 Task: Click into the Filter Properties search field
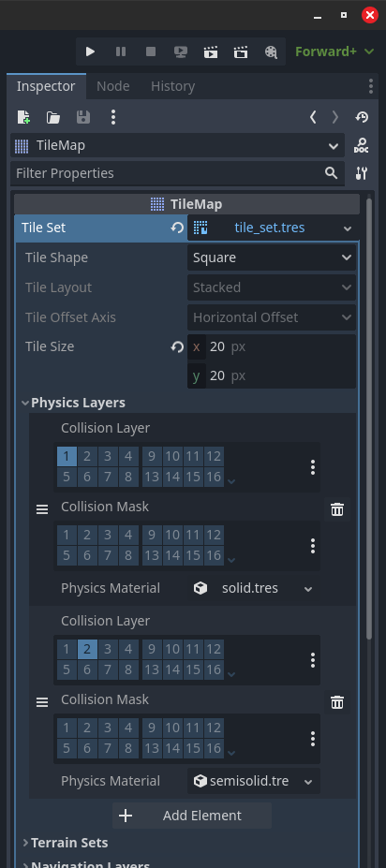pos(177,173)
